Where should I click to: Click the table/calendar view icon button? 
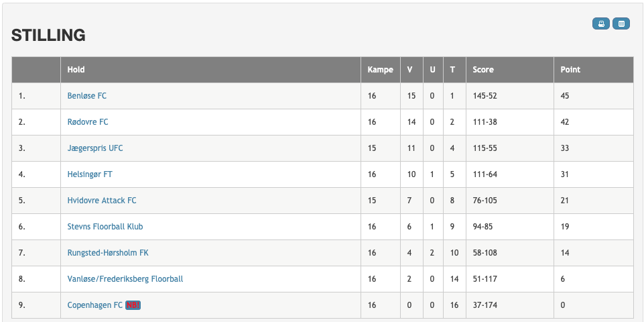pyautogui.click(x=621, y=23)
